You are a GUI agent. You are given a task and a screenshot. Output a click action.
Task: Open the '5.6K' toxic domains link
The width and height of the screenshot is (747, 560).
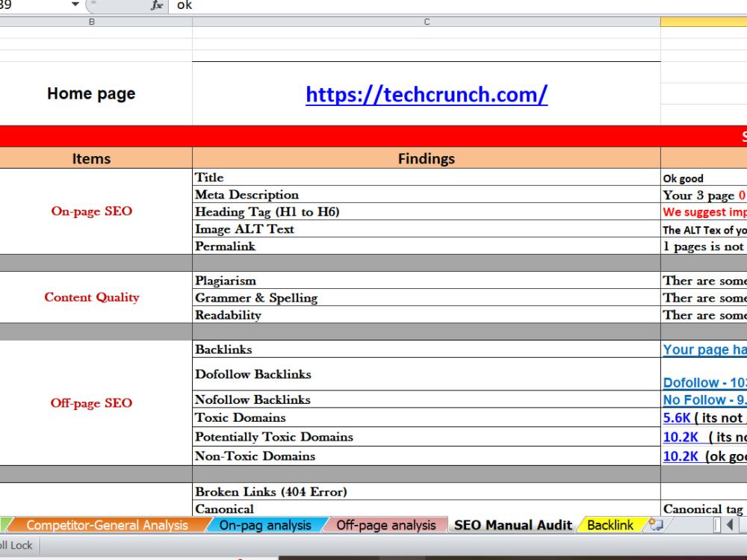677,418
